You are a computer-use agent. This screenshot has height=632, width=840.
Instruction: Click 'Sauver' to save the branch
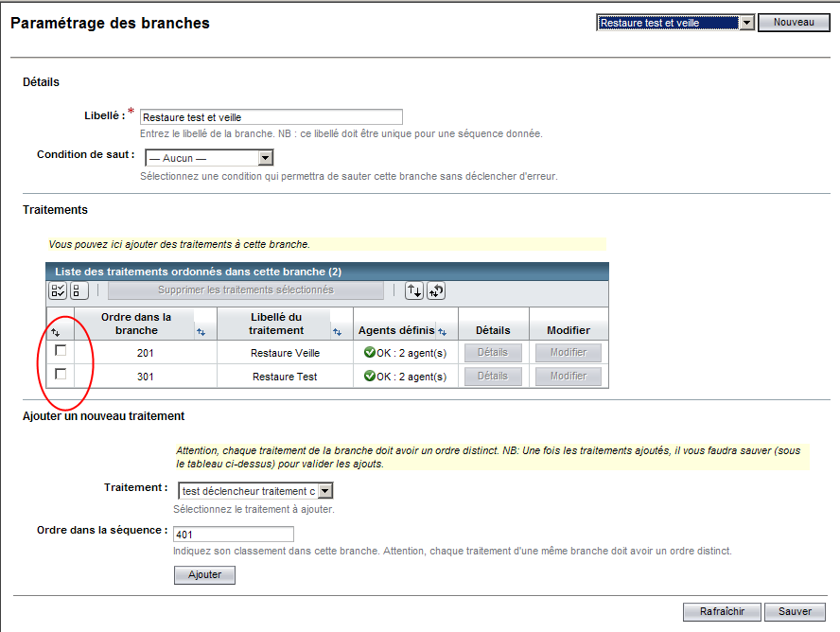click(x=795, y=611)
